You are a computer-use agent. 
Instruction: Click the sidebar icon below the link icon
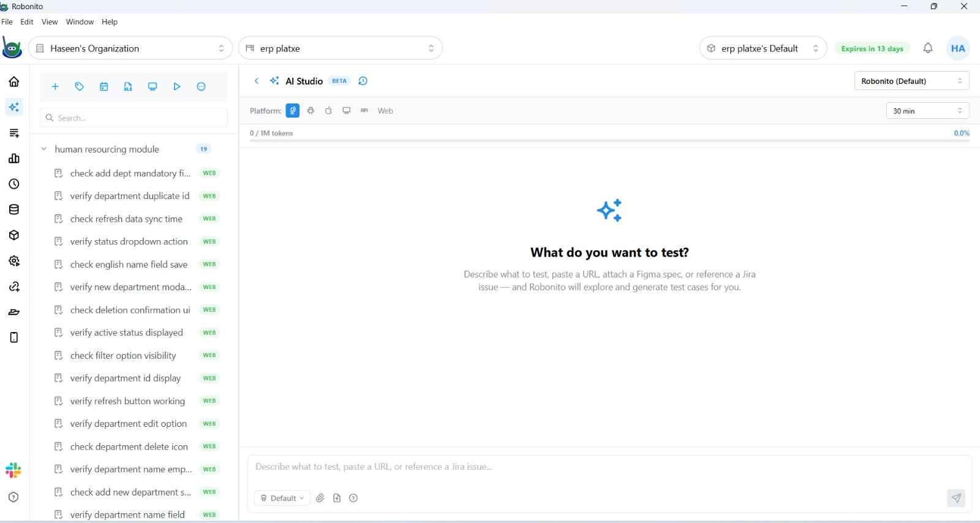14,312
